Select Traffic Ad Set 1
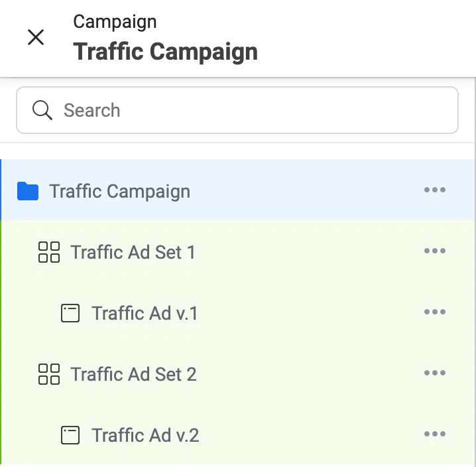The image size is (476, 467). [133, 252]
